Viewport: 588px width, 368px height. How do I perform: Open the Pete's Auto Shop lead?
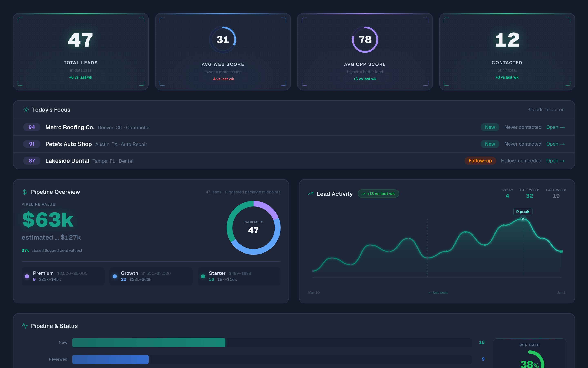pyautogui.click(x=555, y=144)
